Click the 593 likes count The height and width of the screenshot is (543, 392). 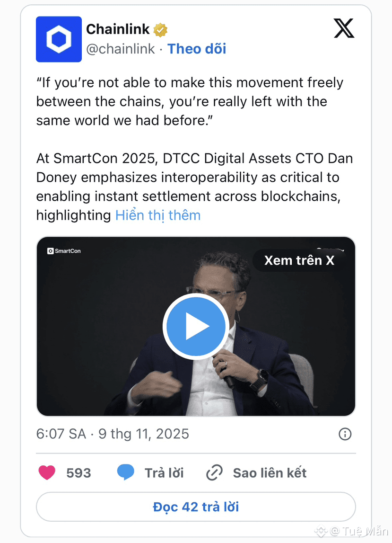(78, 472)
